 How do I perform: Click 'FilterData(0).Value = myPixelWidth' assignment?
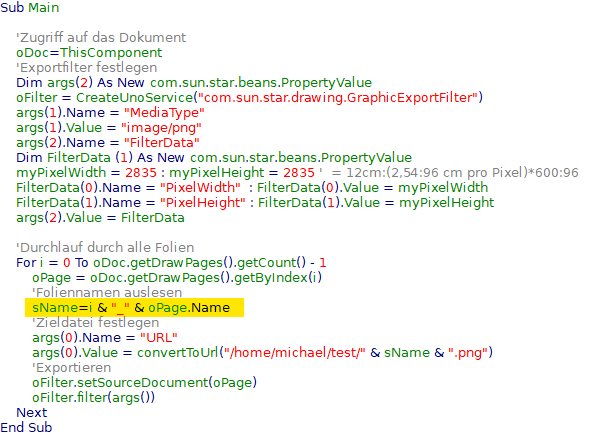[x=373, y=188]
